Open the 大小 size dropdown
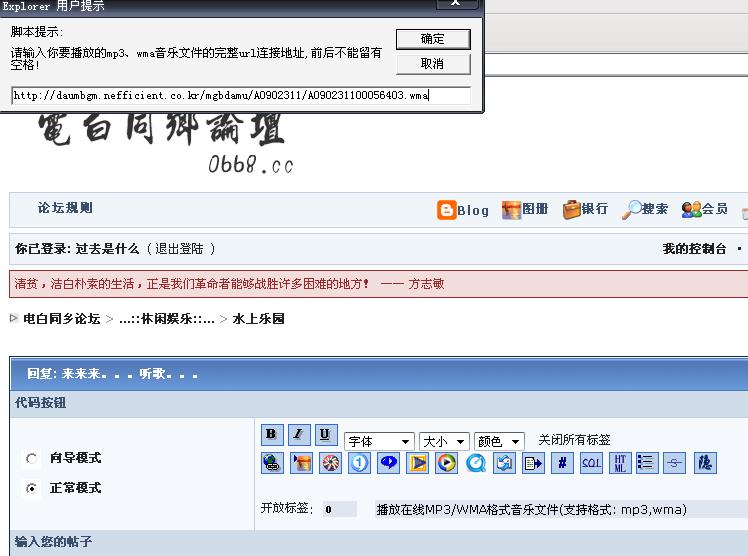This screenshot has width=748, height=556. coord(444,441)
